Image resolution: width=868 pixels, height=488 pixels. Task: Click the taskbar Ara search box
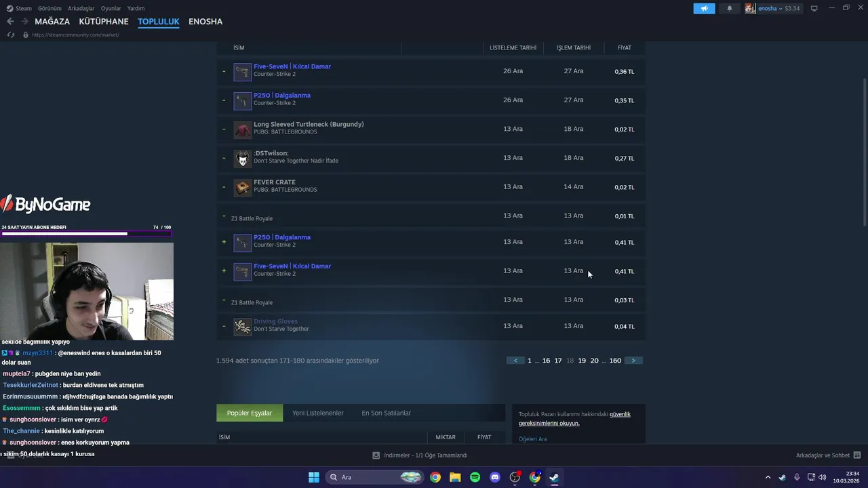coord(375,477)
